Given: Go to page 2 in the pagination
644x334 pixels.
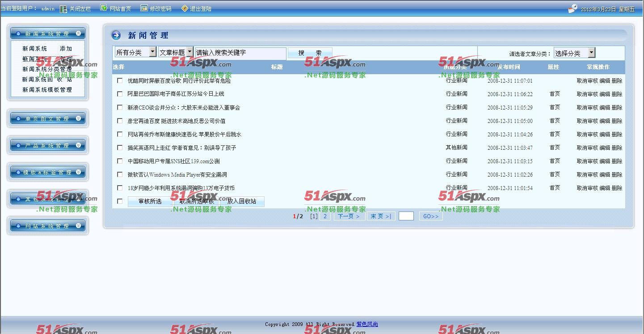Looking at the screenshot, I should pos(324,216).
